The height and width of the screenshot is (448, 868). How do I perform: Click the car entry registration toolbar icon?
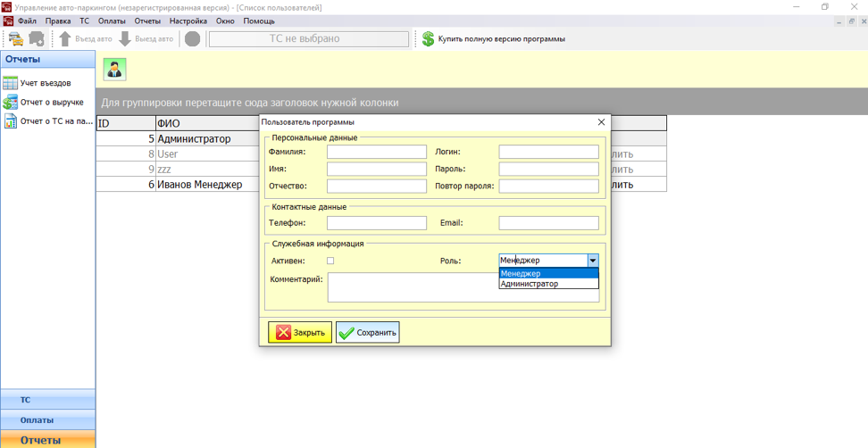(x=16, y=38)
